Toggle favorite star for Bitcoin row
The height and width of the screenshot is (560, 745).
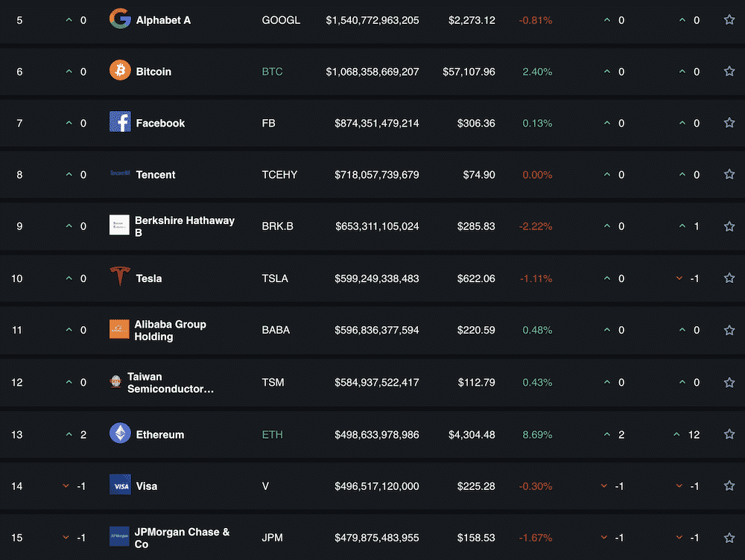point(729,71)
